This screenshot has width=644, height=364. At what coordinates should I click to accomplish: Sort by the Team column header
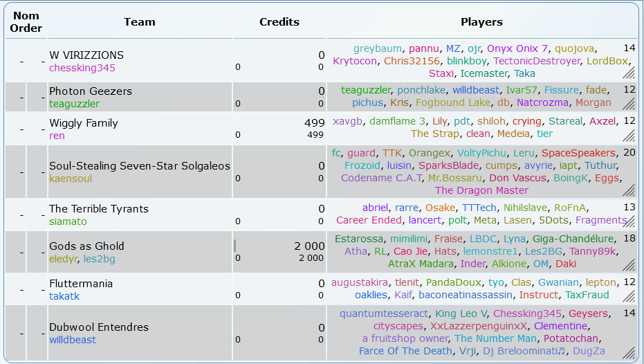[x=139, y=22]
